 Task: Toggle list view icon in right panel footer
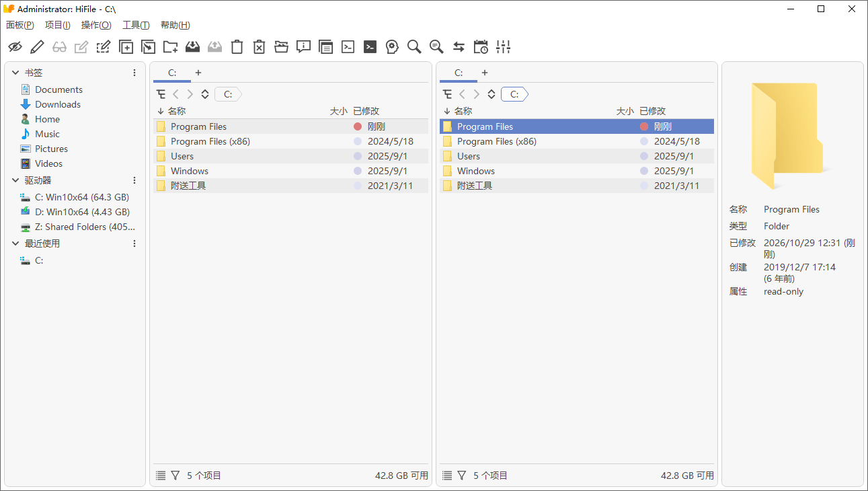tap(447, 476)
